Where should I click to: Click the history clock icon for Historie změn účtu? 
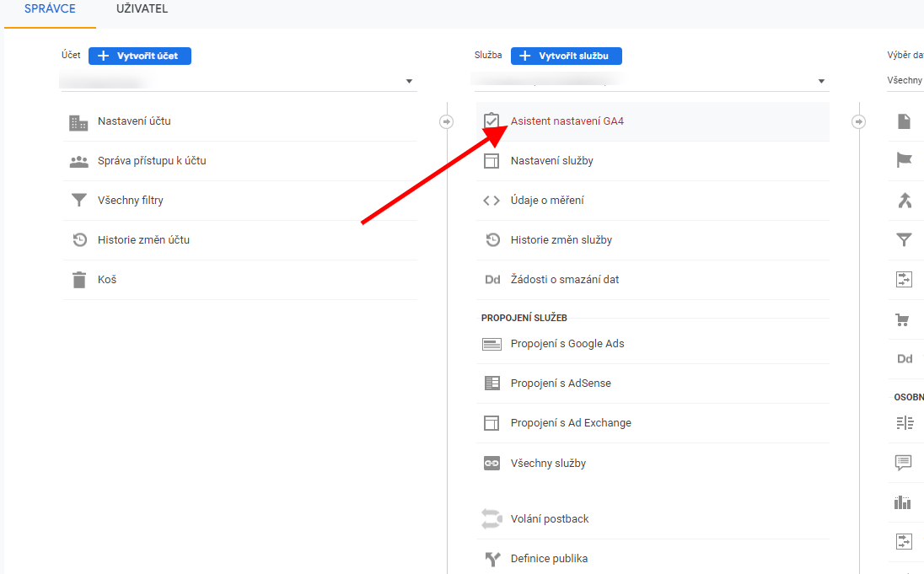click(x=78, y=240)
